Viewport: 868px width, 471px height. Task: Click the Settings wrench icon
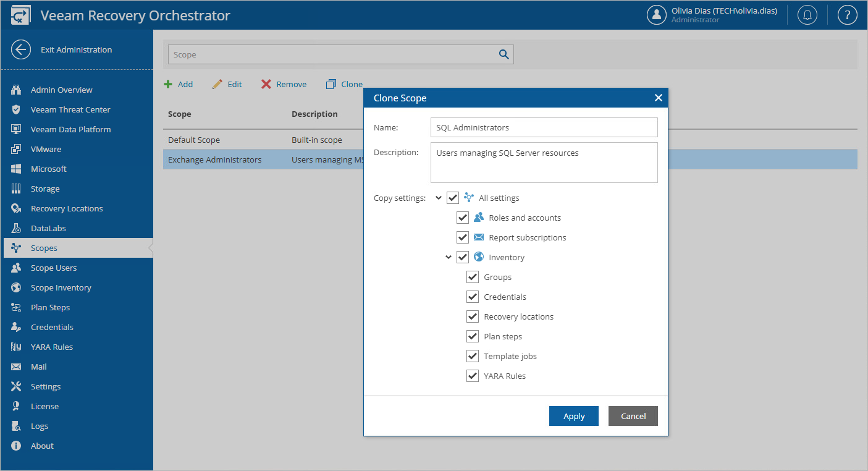point(17,386)
